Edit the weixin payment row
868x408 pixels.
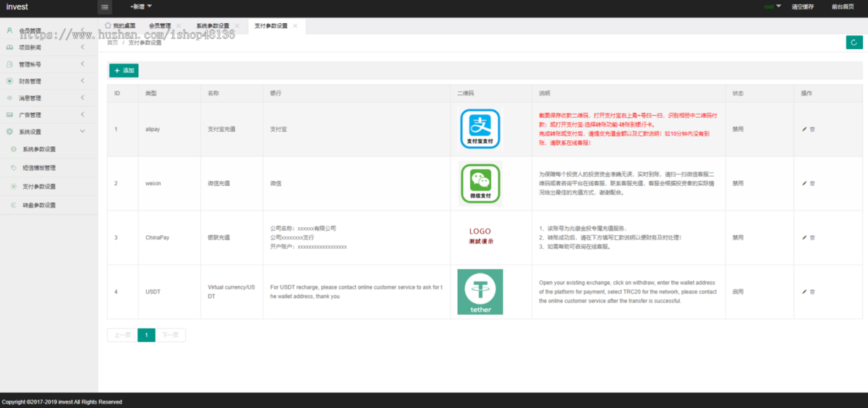tap(804, 183)
